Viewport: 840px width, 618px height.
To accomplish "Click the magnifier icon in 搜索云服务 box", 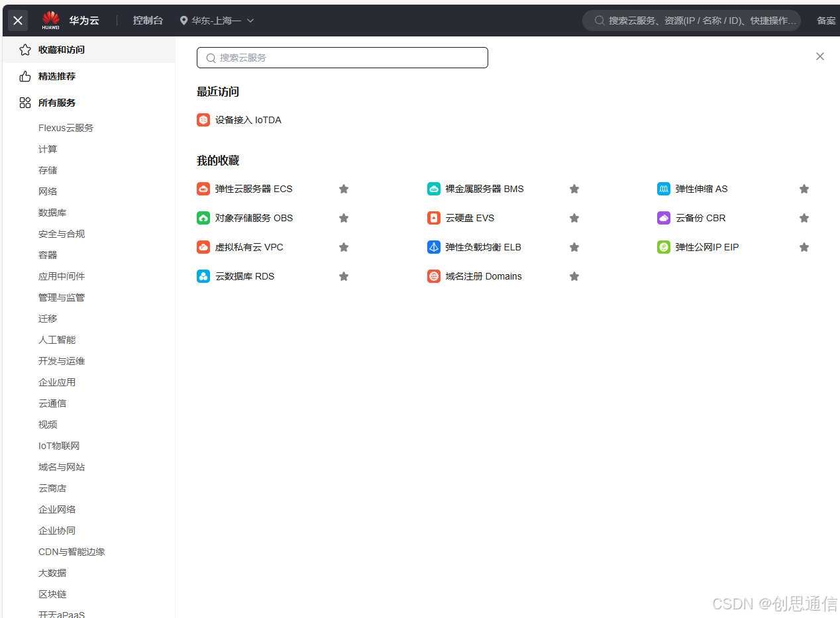I will coord(211,58).
